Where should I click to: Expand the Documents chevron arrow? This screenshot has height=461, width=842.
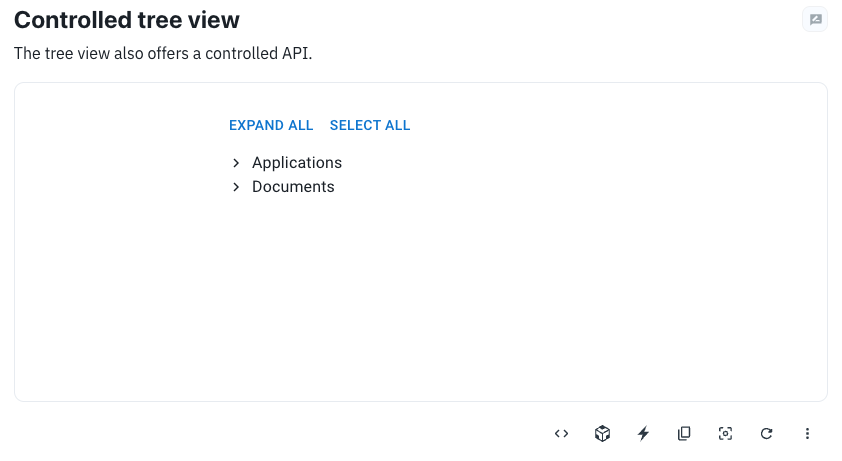coord(236,187)
